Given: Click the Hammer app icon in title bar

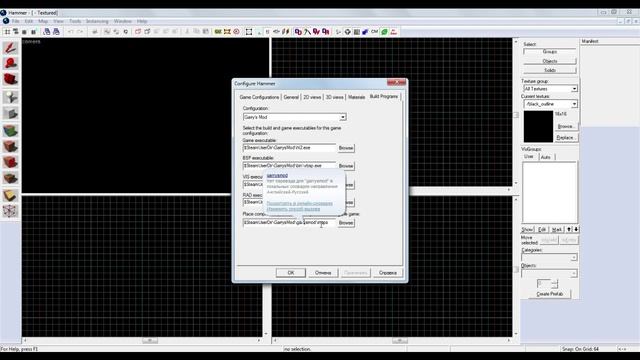Looking at the screenshot, I should click(x=3, y=13).
